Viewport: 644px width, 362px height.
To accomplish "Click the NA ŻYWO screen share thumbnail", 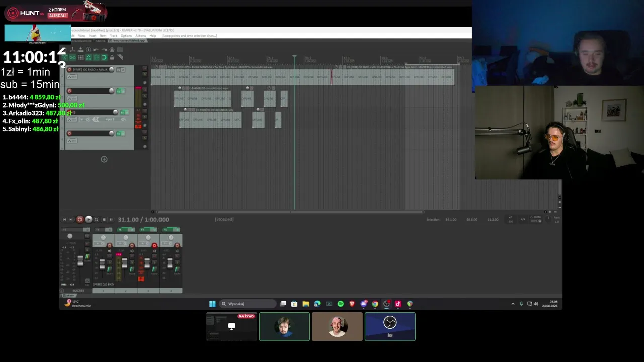I will [x=231, y=327].
